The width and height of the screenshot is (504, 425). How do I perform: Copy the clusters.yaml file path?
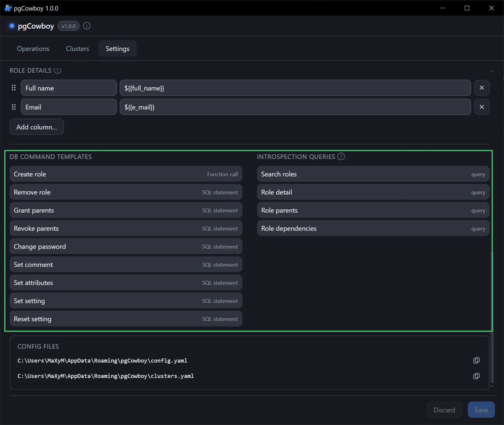[x=476, y=376]
